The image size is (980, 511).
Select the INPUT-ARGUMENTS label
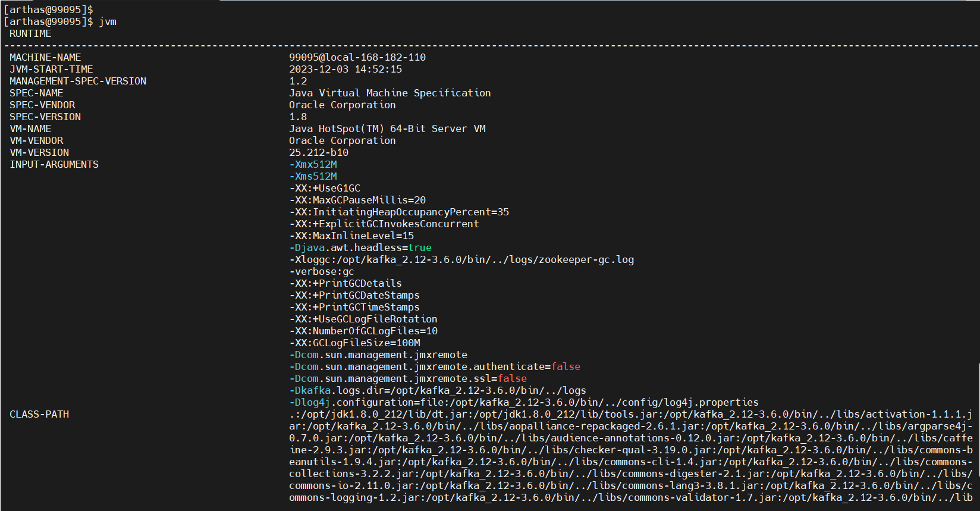click(54, 165)
